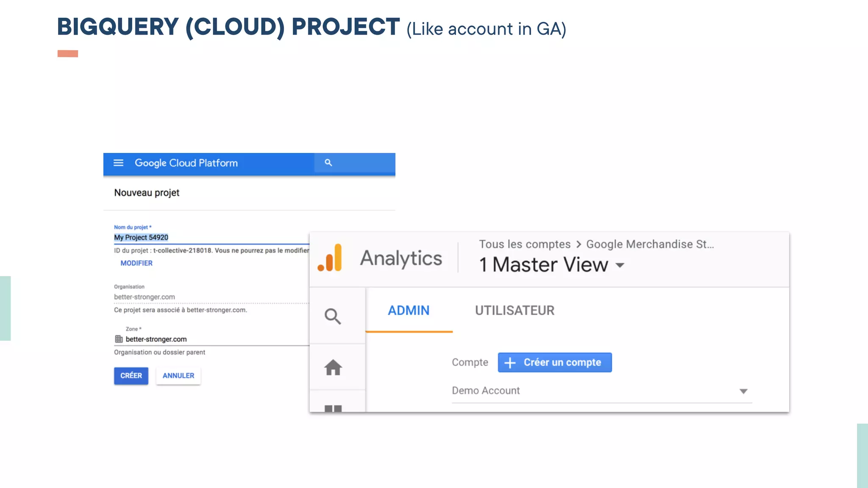Expand the 1 Master View dropdown arrow
This screenshot has width=868, height=488.
(620, 266)
